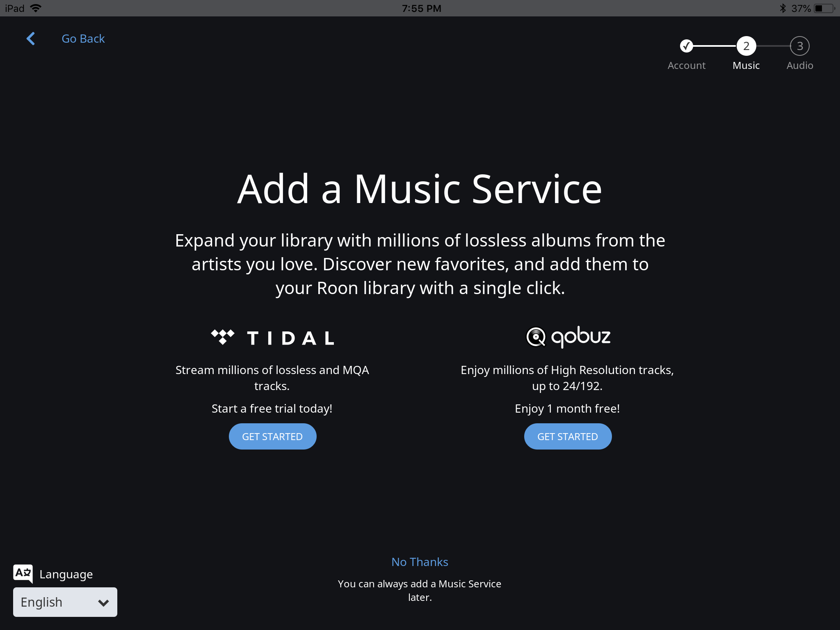Image resolution: width=840 pixels, height=630 pixels.
Task: Tap the back chevron arrow icon
Action: pos(31,39)
